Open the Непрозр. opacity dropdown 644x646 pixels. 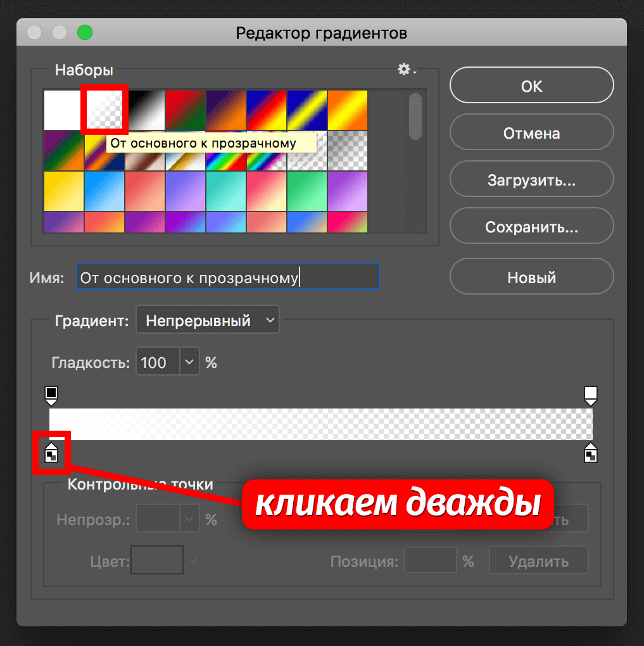tap(189, 518)
